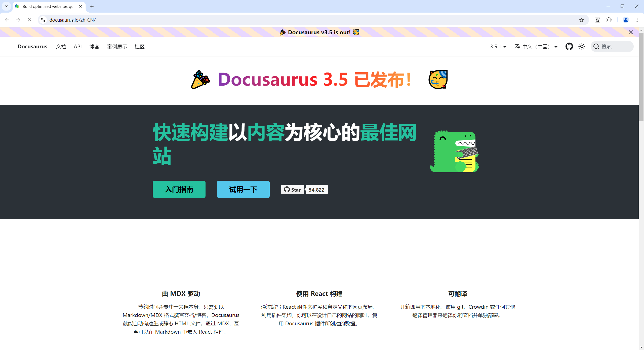The width and height of the screenshot is (644, 350).
Task: Click the party popper emoji in hero
Action: [200, 80]
